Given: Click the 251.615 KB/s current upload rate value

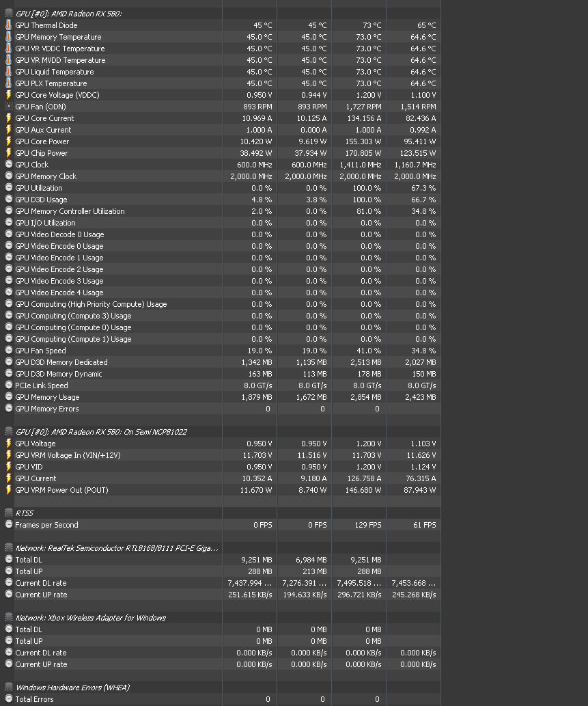Looking at the screenshot, I should point(250,595).
